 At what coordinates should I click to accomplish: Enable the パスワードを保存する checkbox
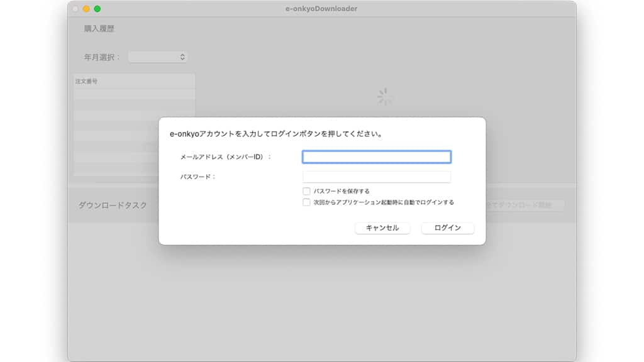tap(306, 191)
